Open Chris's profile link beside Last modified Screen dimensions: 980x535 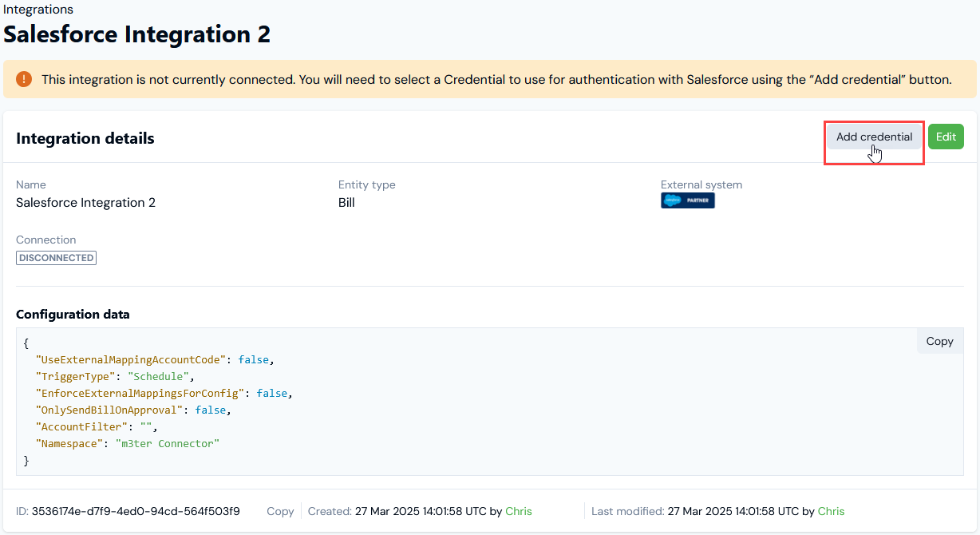point(831,511)
